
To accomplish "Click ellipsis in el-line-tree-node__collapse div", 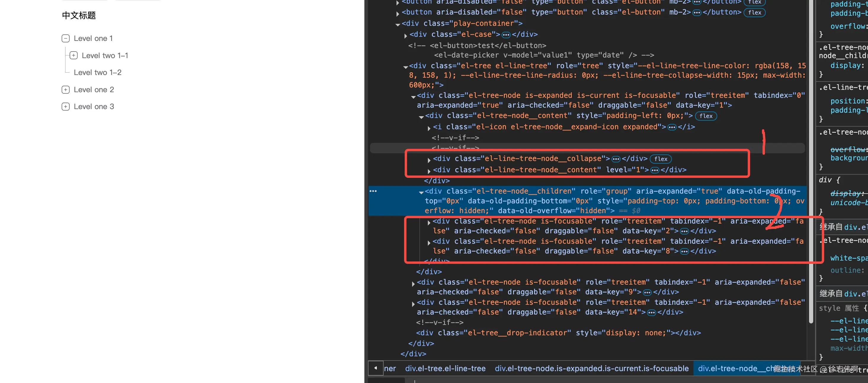I will 616,159.
